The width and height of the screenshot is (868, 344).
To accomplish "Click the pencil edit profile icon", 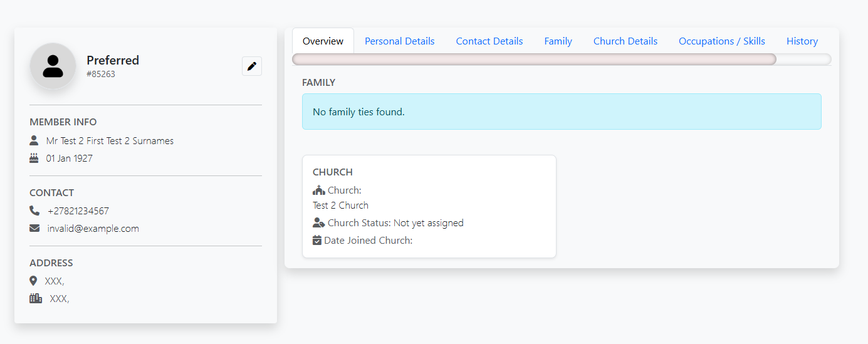I will pos(252,66).
